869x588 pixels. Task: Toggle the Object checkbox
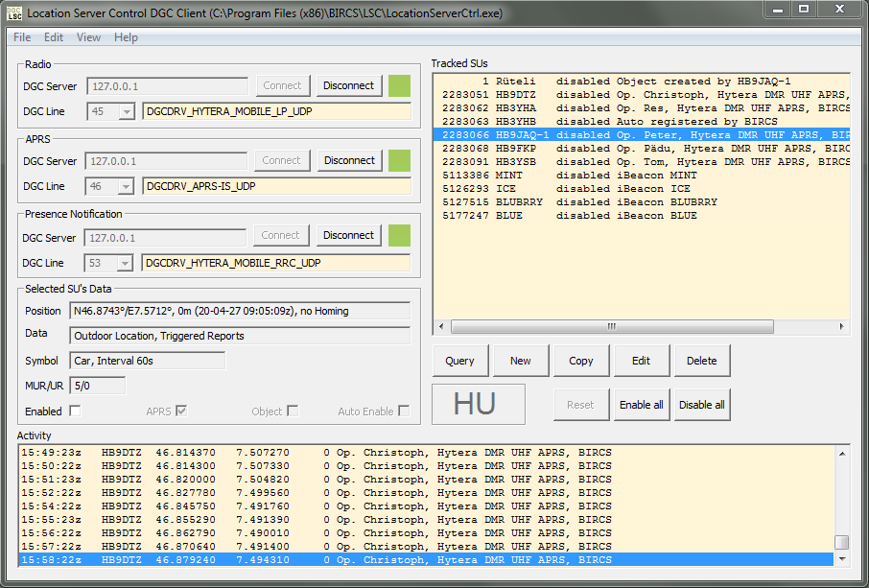coord(293,412)
